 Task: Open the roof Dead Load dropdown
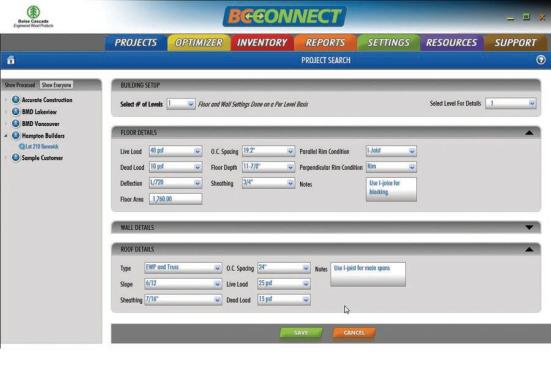click(x=284, y=300)
